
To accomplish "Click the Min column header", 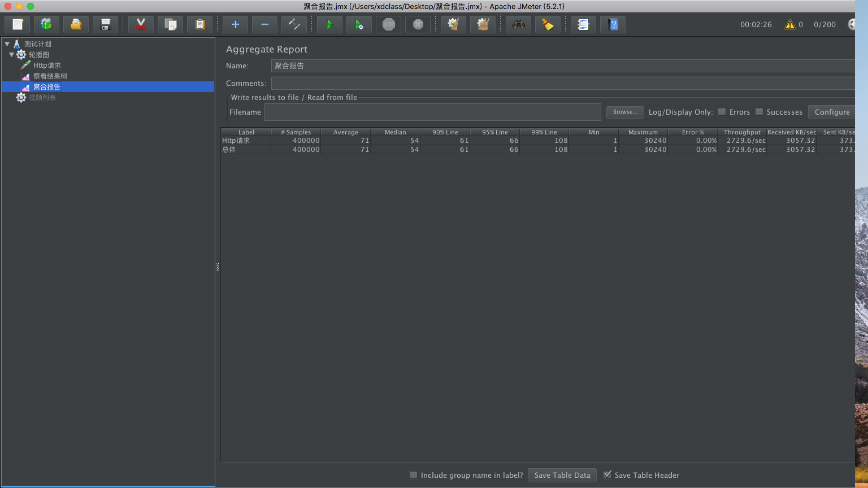I will [594, 132].
